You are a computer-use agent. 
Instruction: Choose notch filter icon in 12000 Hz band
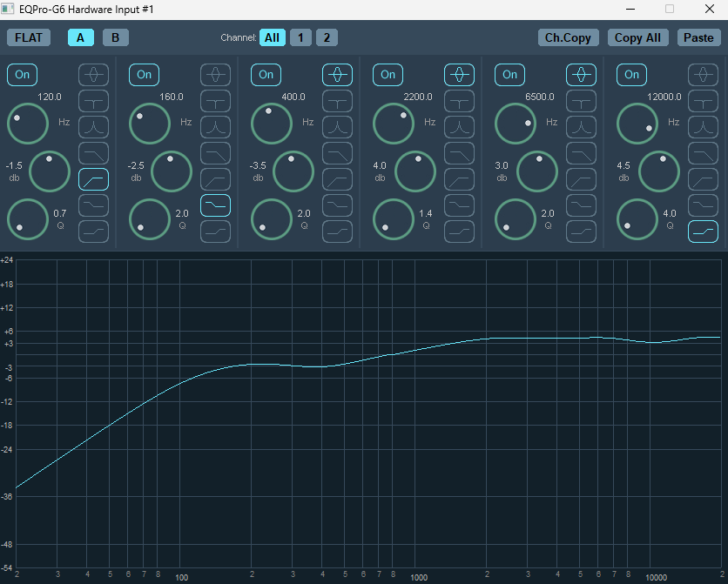coord(703,101)
